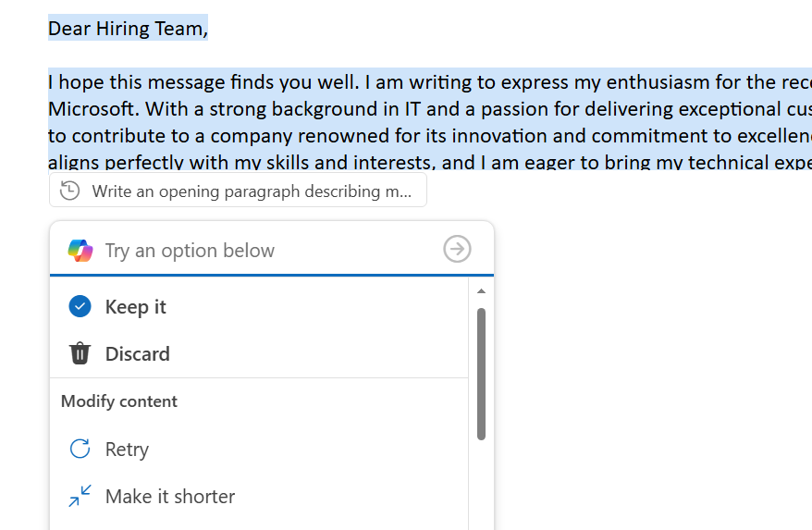Place cursor on the word "Microsoft"

92,109
